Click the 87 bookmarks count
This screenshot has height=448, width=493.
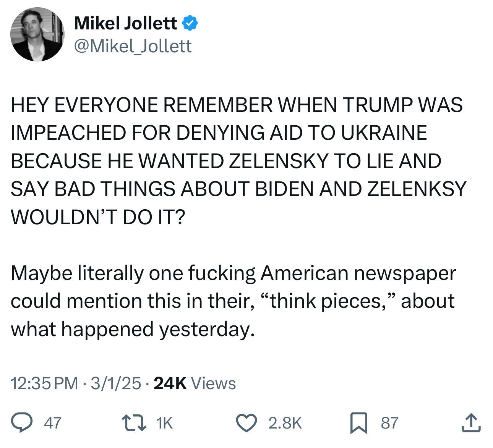pos(389,423)
